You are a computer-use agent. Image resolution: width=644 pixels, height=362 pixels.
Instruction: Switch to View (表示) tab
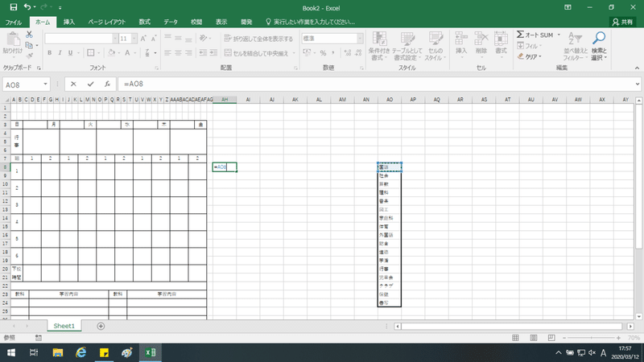[x=221, y=23]
